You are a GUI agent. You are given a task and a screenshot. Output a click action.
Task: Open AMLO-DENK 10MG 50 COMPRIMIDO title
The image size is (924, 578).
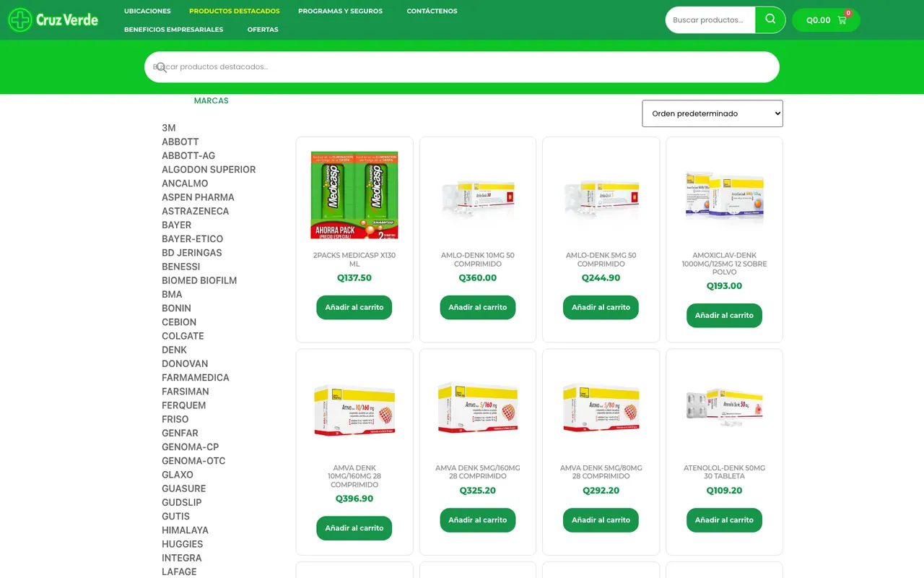[x=478, y=259]
